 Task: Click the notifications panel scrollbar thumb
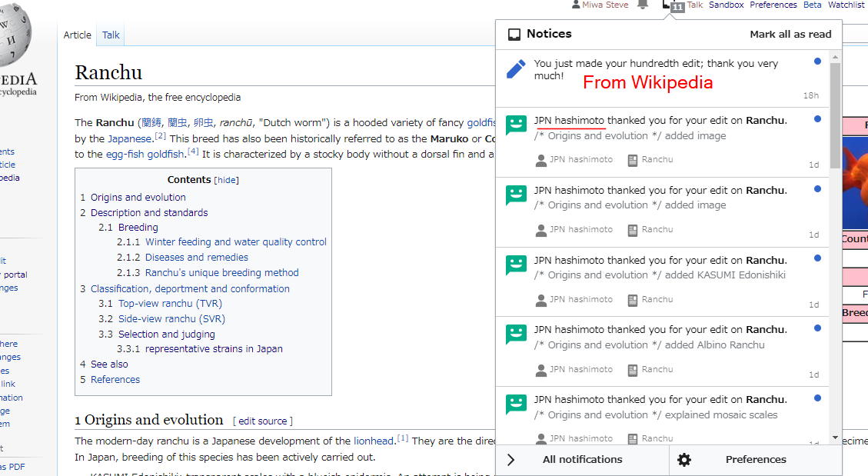point(836,115)
